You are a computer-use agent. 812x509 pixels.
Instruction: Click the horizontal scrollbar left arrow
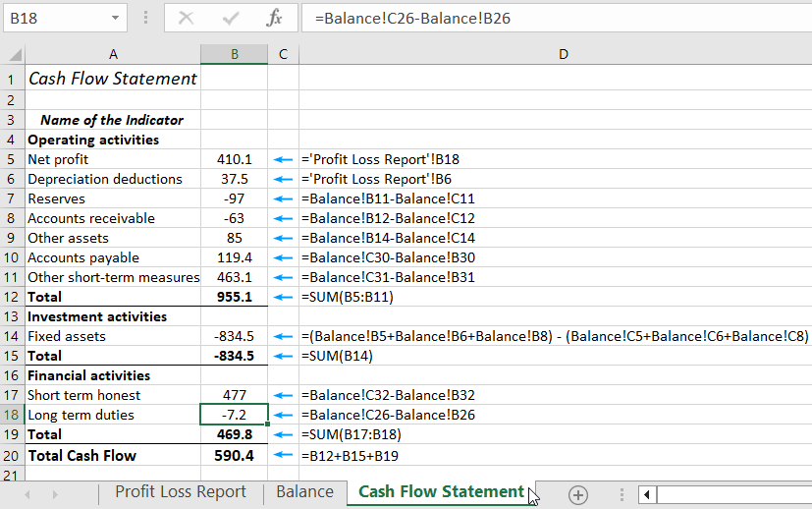[647, 494]
